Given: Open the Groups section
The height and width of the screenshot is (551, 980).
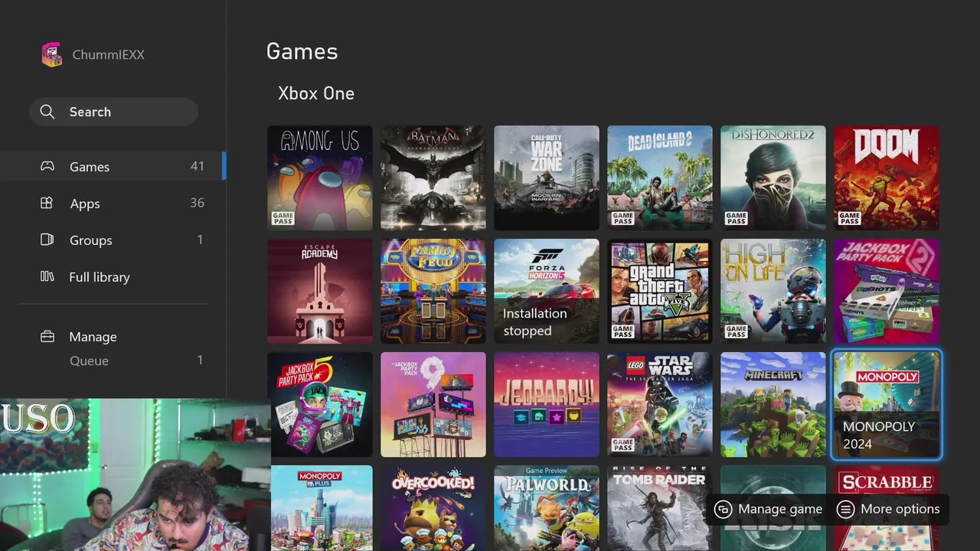Looking at the screenshot, I should pos(113,240).
